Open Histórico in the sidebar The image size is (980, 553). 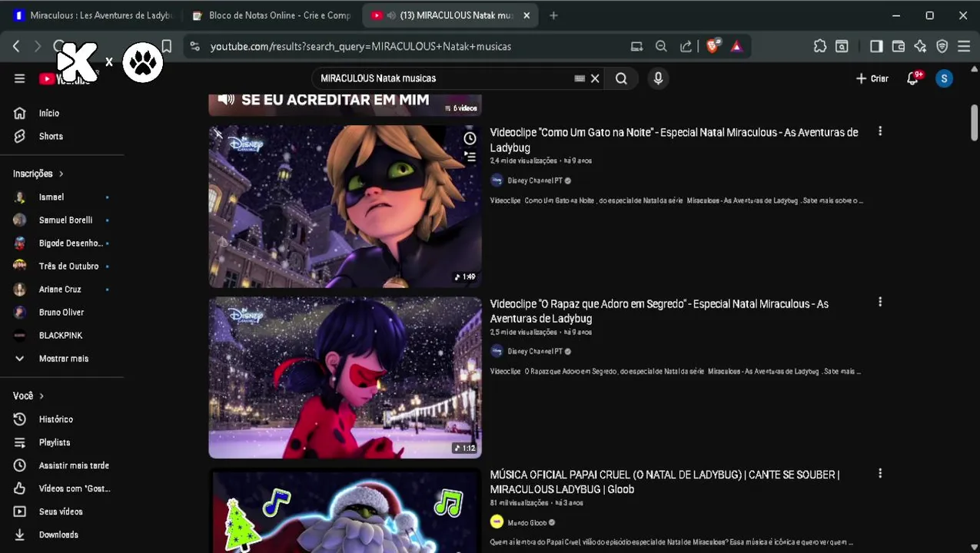click(x=55, y=419)
